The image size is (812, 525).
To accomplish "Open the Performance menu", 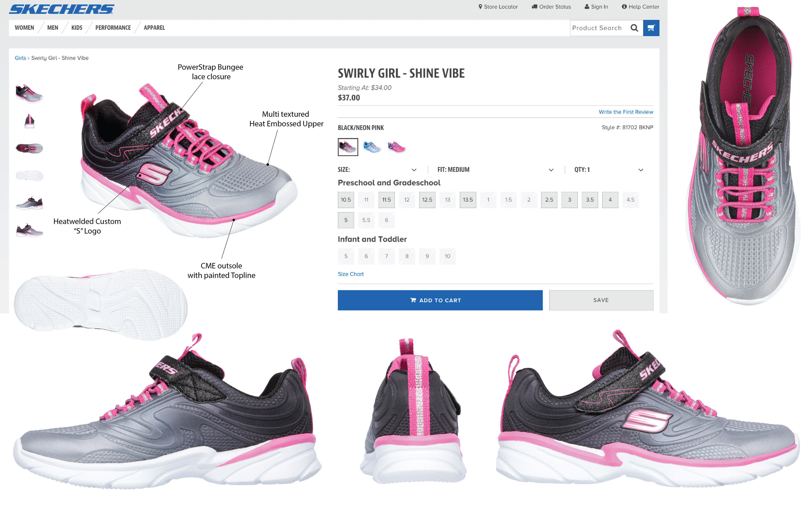I will [x=113, y=28].
